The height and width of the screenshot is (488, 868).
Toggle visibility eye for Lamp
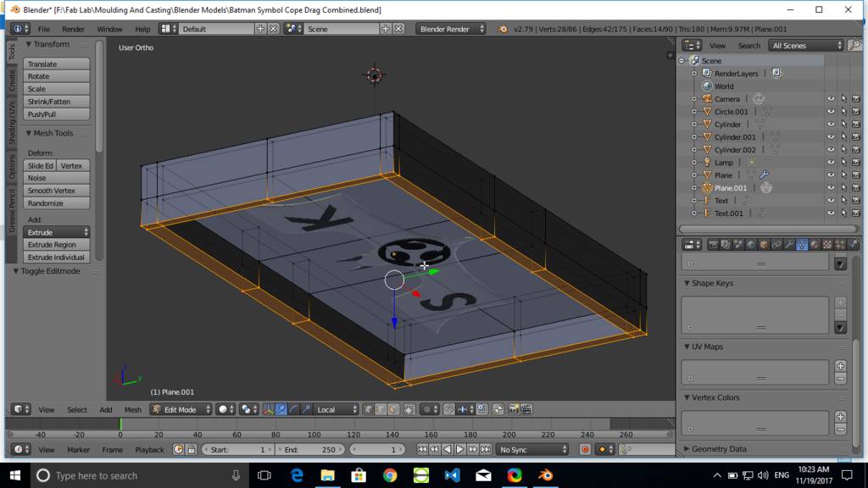[831, 162]
